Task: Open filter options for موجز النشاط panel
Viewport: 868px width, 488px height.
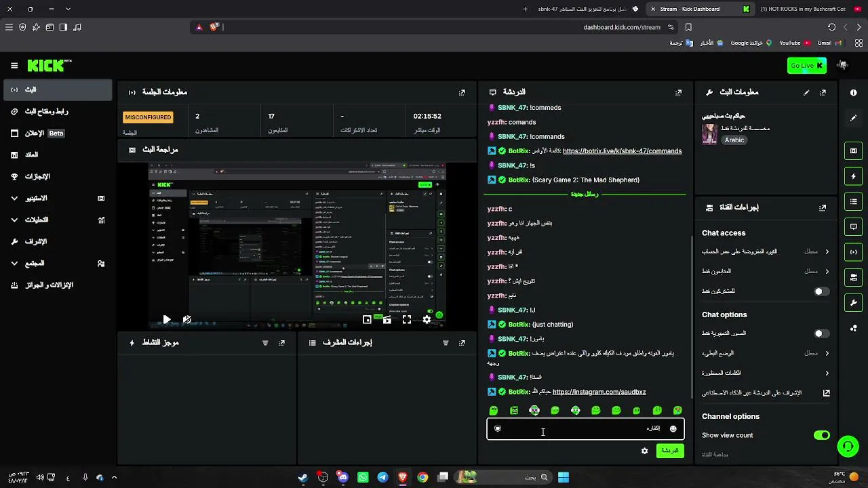Action: tap(265, 343)
